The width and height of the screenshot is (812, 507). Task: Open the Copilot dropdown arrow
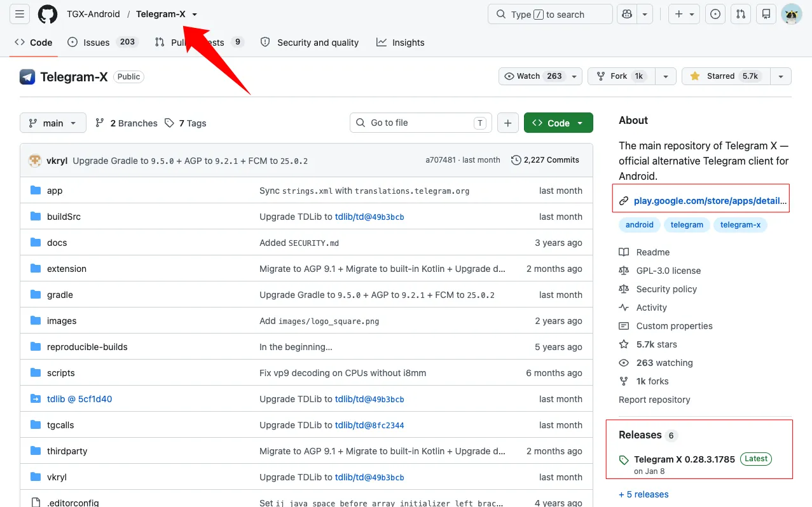pos(645,14)
